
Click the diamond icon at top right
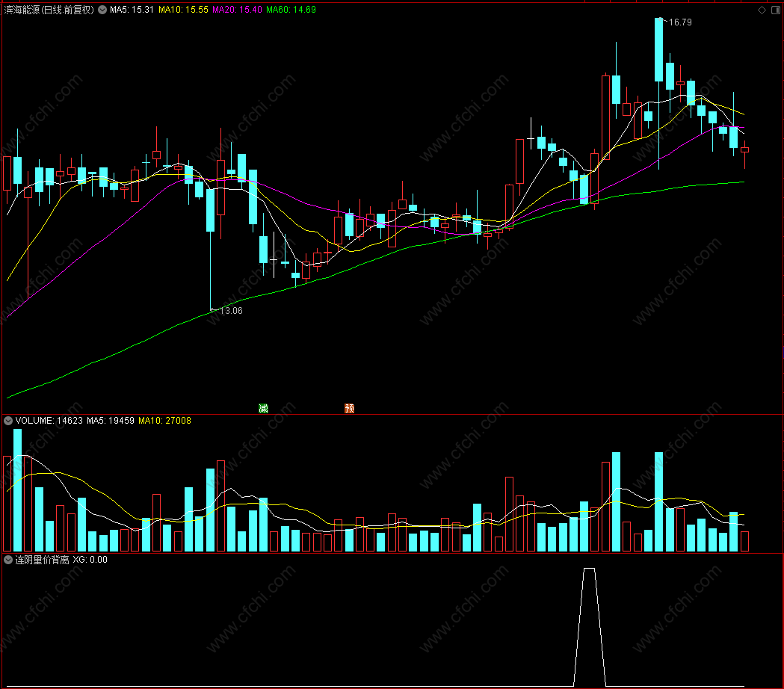[762, 10]
